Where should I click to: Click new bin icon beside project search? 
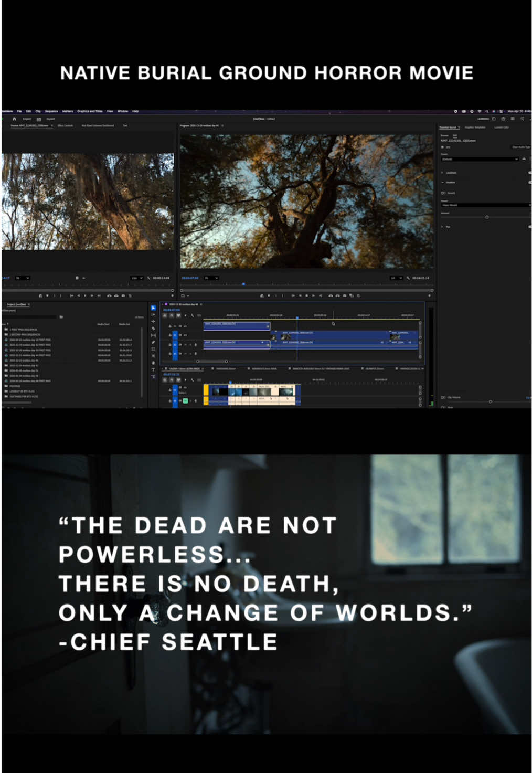pyautogui.click(x=61, y=316)
